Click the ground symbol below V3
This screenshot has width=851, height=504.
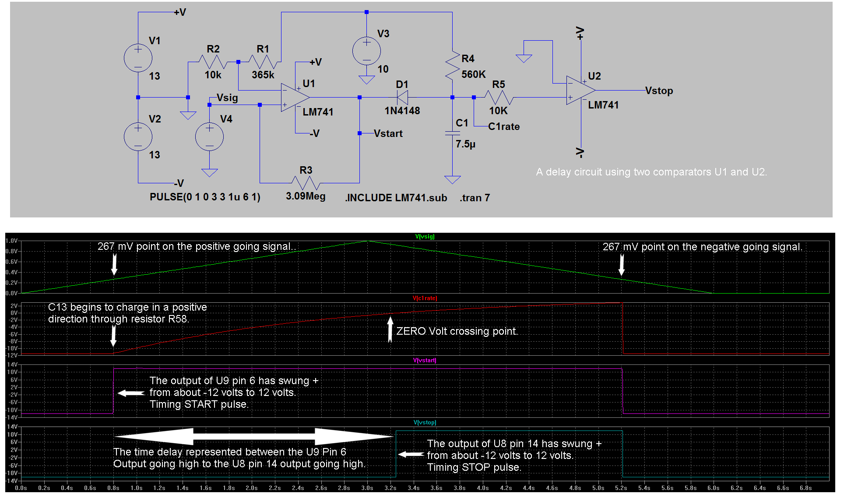(366, 80)
